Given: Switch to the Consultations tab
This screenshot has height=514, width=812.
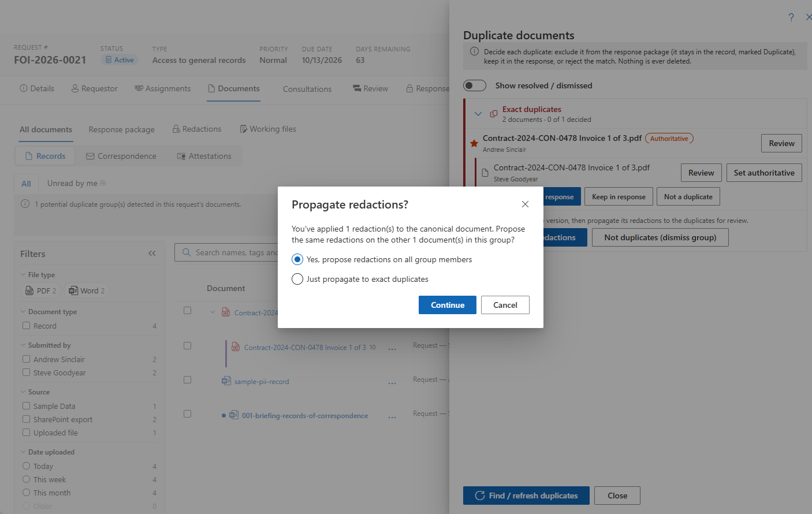Looking at the screenshot, I should (x=307, y=89).
